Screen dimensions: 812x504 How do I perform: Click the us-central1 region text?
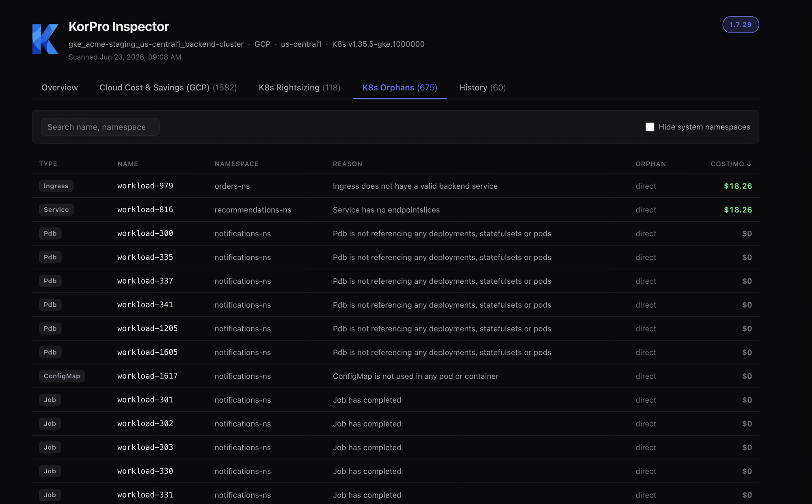click(x=301, y=44)
